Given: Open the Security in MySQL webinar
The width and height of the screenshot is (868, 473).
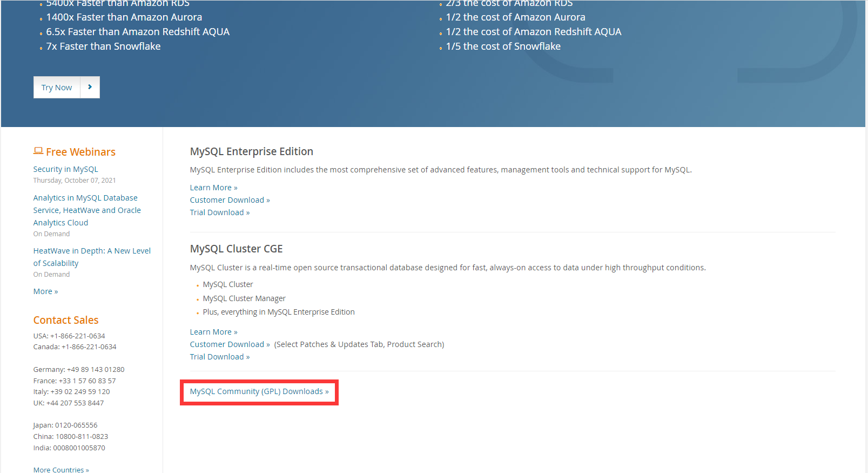Looking at the screenshot, I should point(66,169).
